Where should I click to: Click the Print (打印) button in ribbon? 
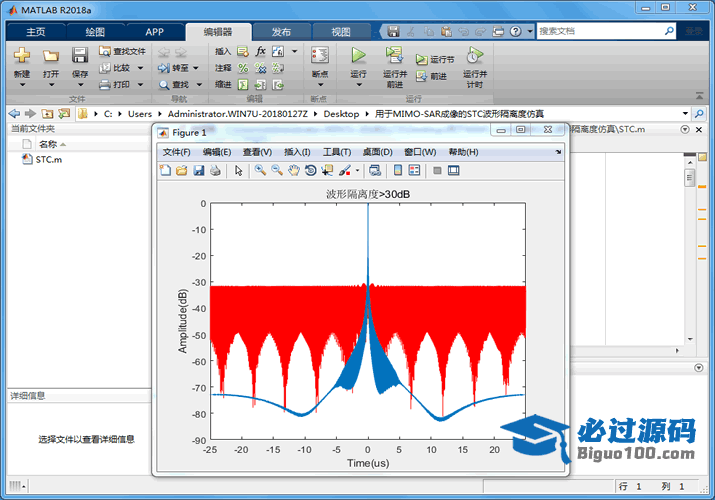click(116, 84)
